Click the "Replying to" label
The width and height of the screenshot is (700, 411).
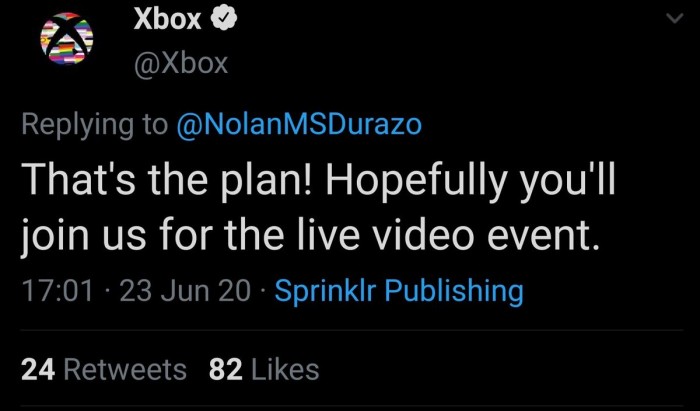pos(95,124)
